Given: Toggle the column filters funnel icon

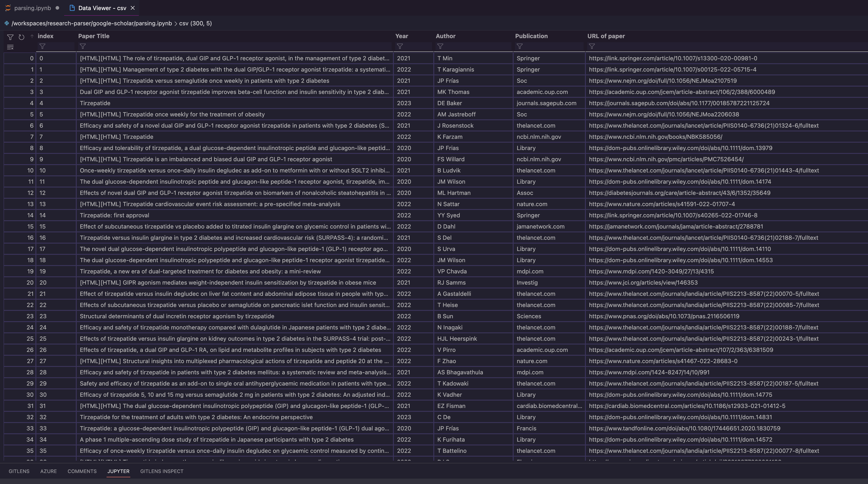Looking at the screenshot, I should coord(10,37).
